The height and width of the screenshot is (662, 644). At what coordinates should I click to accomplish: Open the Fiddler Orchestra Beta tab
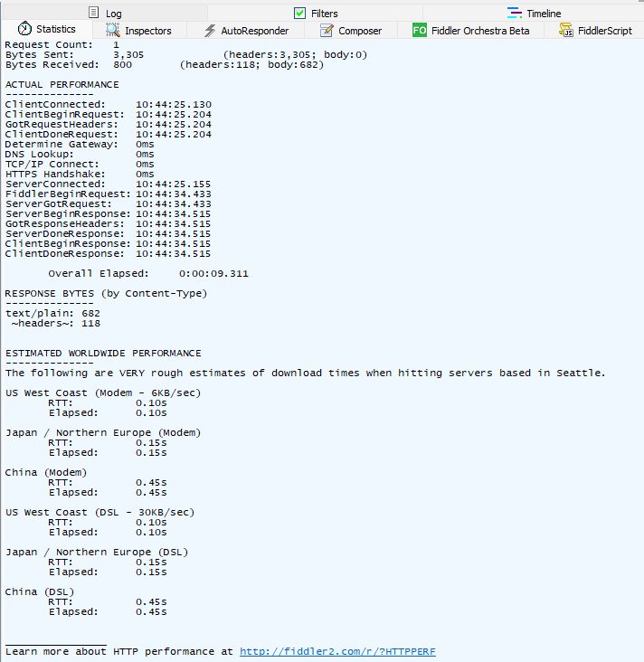point(471,31)
